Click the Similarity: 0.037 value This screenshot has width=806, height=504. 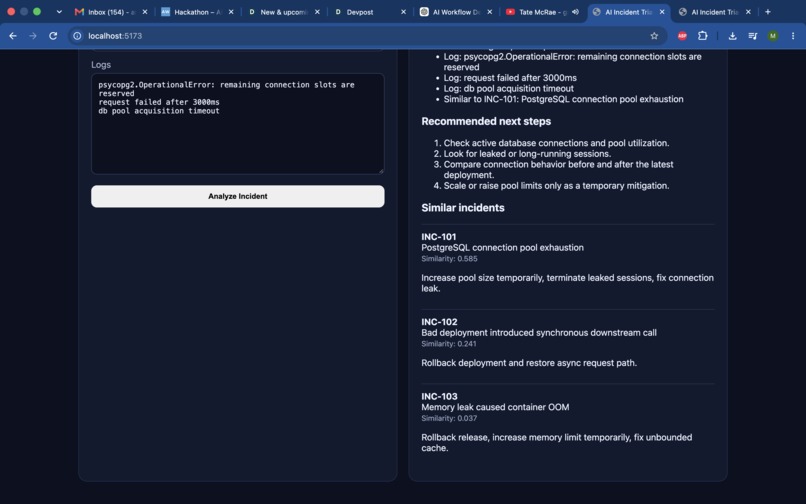click(449, 418)
